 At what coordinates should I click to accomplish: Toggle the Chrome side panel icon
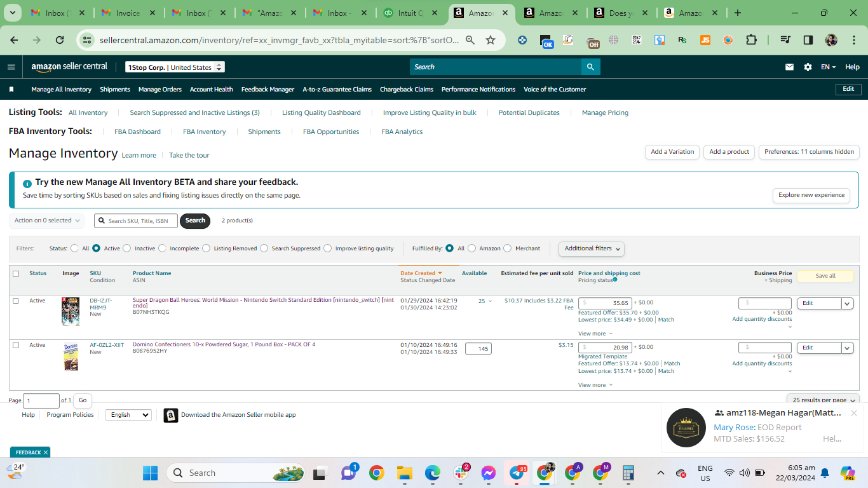[808, 40]
